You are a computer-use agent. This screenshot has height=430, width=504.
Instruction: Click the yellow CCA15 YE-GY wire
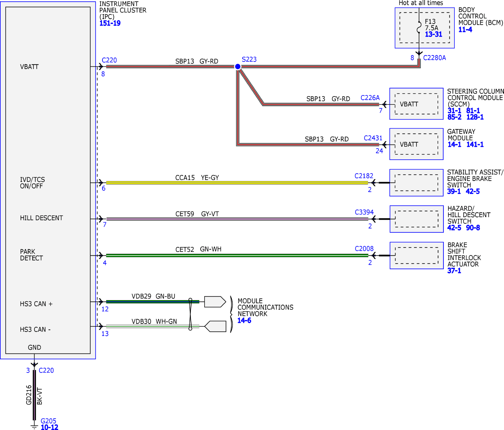237,183
